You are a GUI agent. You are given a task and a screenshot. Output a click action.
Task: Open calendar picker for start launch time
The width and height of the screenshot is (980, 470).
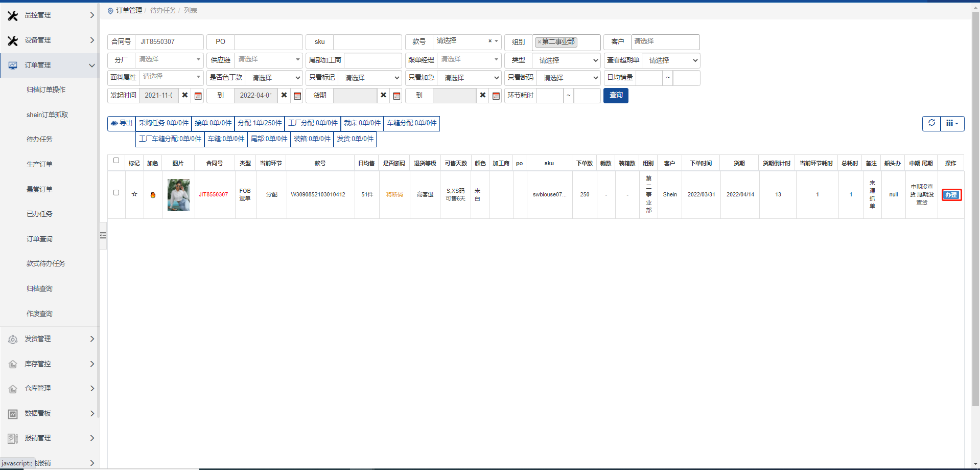coord(198,96)
